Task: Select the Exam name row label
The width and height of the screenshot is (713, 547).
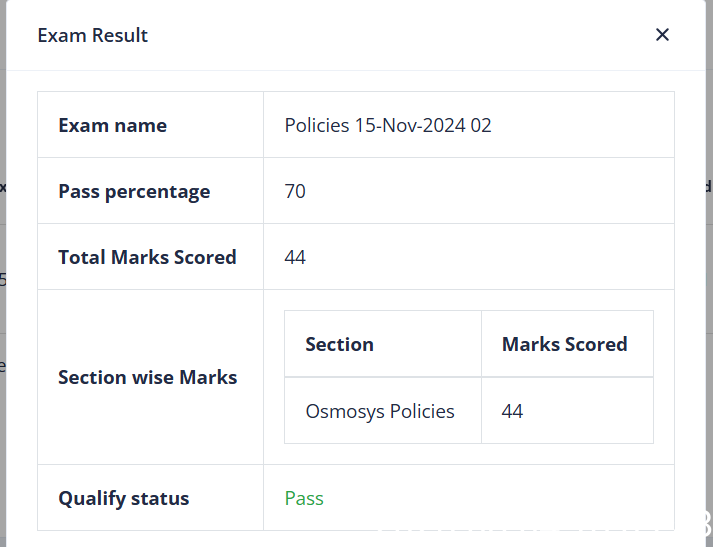Action: pyautogui.click(x=112, y=125)
